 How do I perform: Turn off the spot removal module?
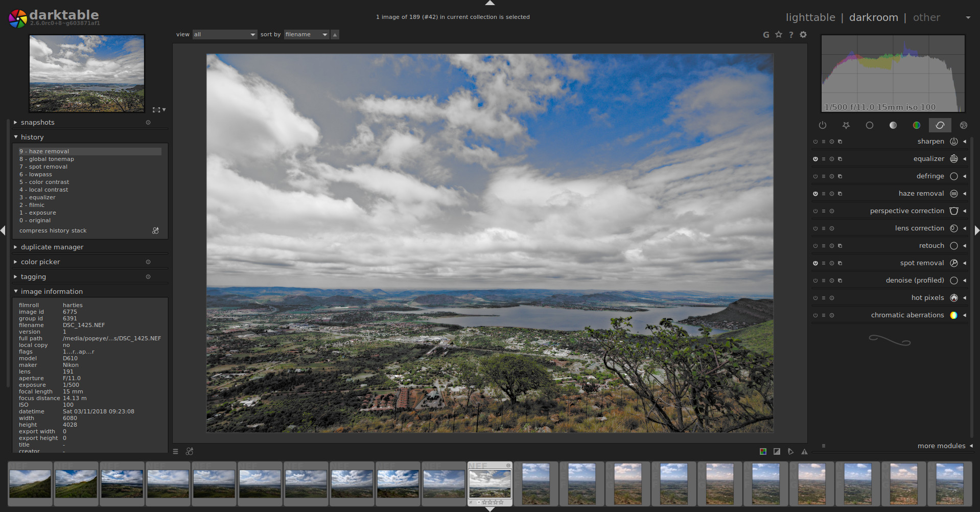pyautogui.click(x=815, y=263)
